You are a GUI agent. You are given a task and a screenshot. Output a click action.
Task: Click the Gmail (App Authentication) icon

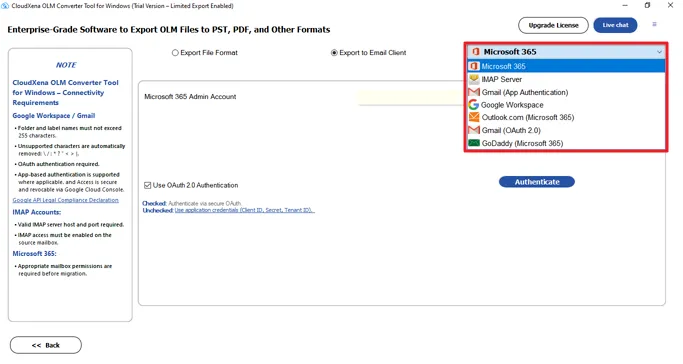474,92
